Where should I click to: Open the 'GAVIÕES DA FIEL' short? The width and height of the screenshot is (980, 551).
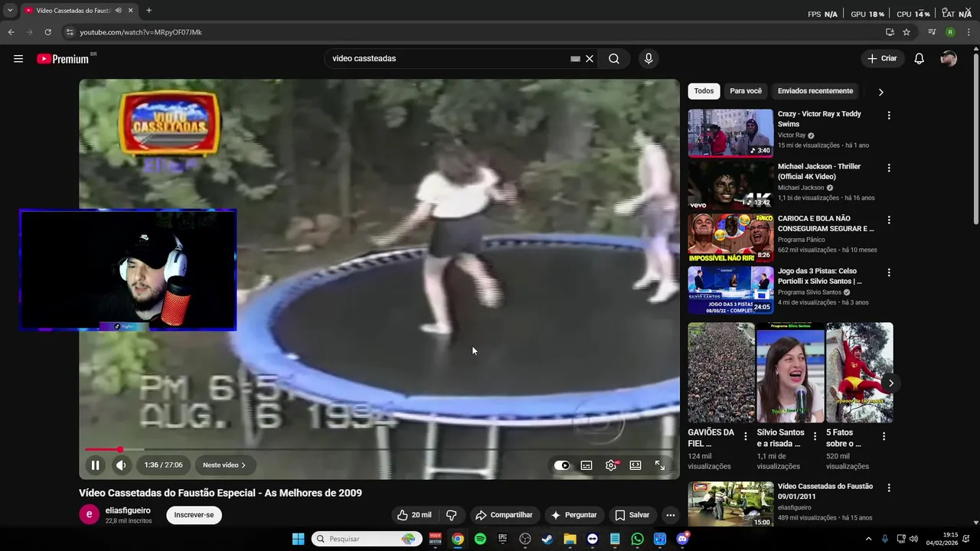coord(721,373)
